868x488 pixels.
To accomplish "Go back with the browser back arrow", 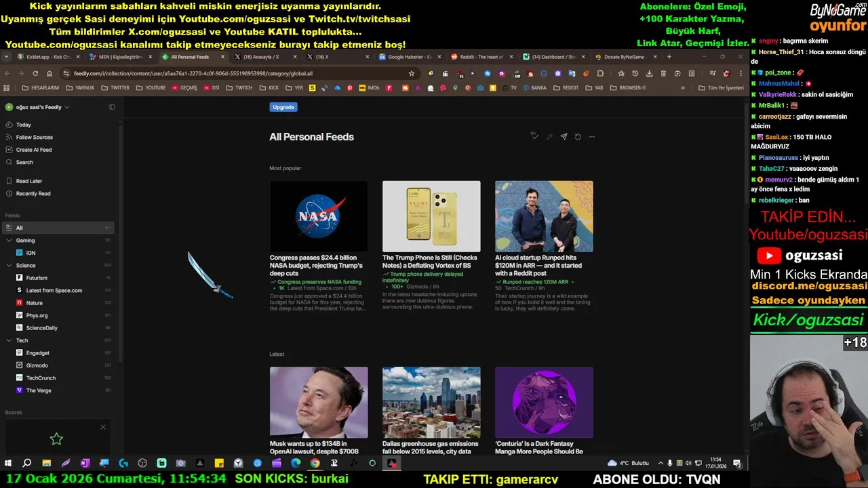I will (7, 73).
